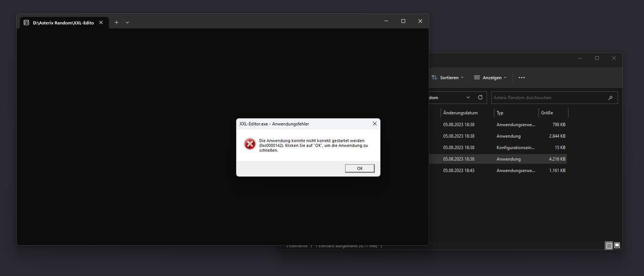Click the terminal icon in the tab

(26, 22)
